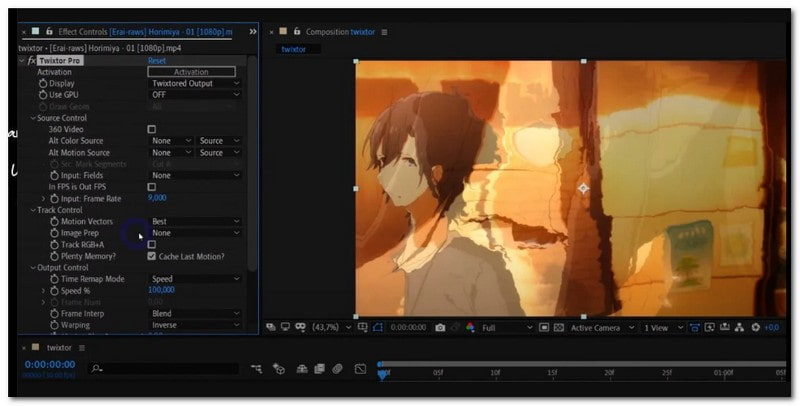The height and width of the screenshot is (406, 800).
Task: Enable frame blending icon in timeline
Action: (319, 368)
